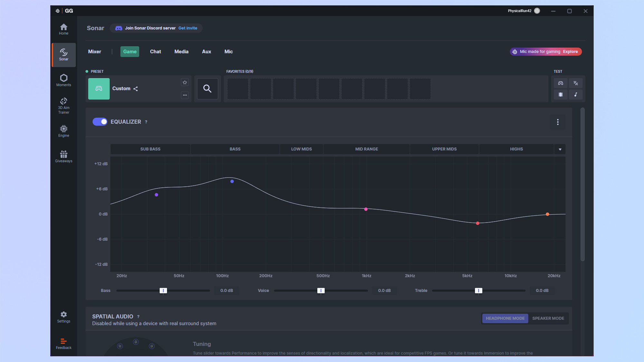Open the 3D Aim Trainer
The height and width of the screenshot is (362, 644).
(x=63, y=106)
